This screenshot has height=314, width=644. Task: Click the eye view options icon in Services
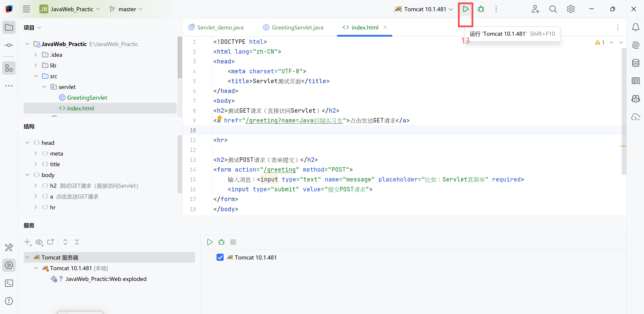tap(39, 242)
